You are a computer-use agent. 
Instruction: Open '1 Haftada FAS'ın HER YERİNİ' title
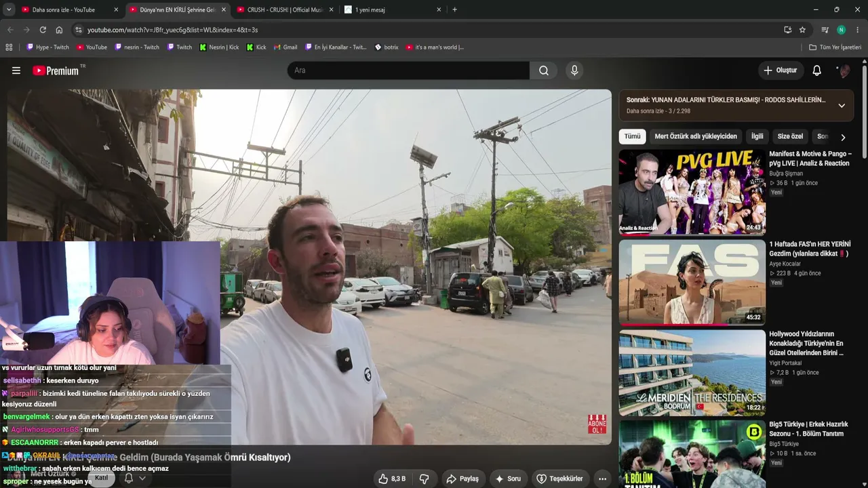coord(810,249)
